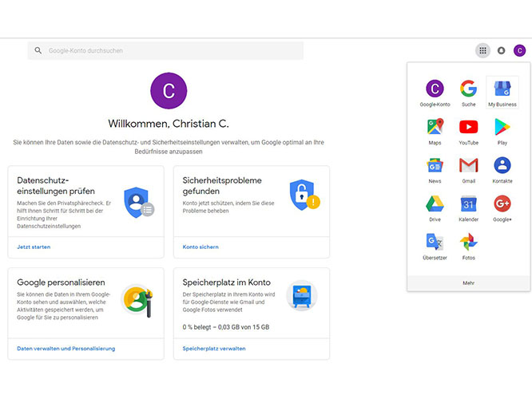Viewport: 532px width, 399px height.
Task: Click into Google-Konto durchsuchen search field
Action: (x=165, y=50)
